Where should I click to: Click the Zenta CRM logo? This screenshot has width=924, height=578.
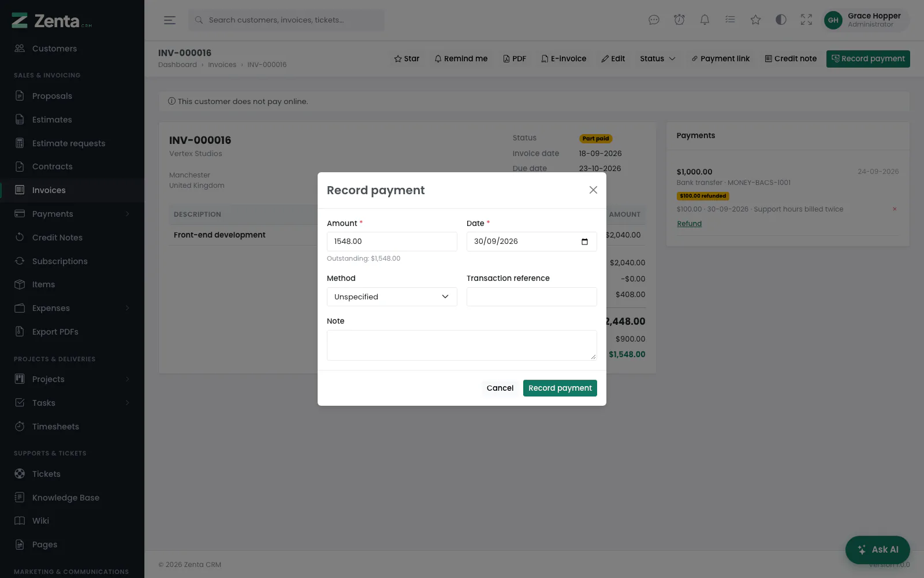tap(52, 21)
